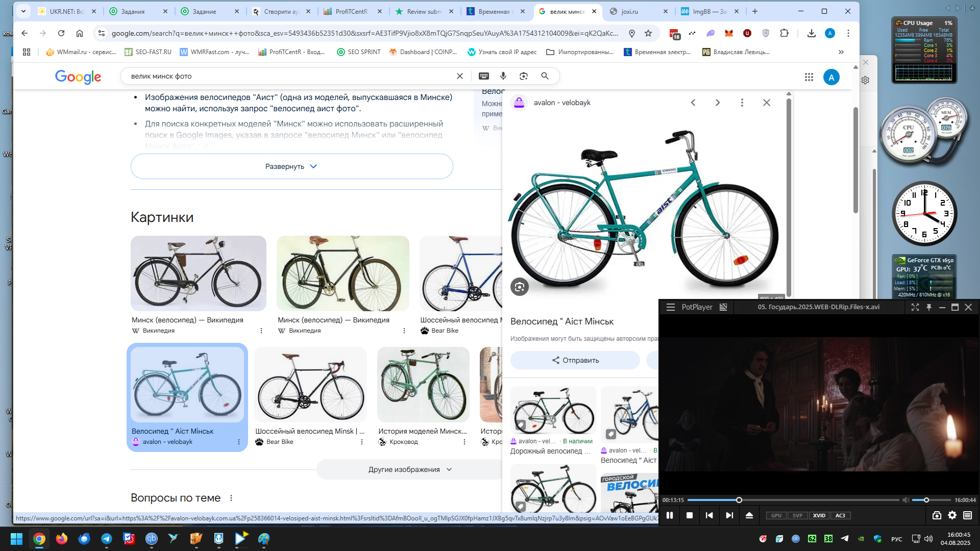980x551 pixels.
Task: Stop playback in PotPlayer
Action: 690,515
